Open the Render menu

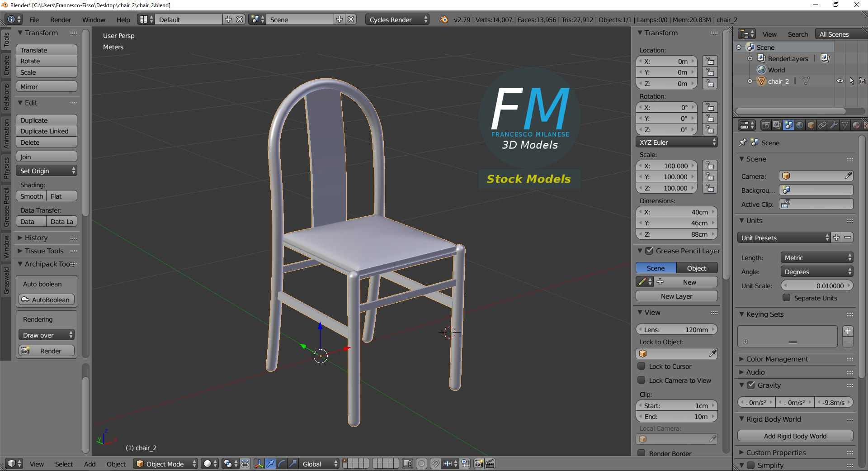click(x=61, y=19)
